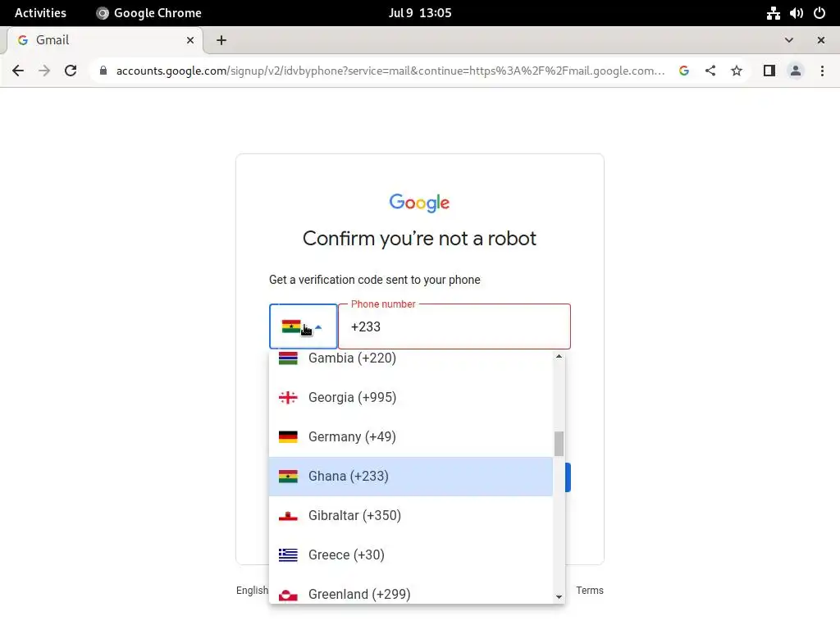Select Ghana (+233) option
Screen dimensions: 840x630
coord(411,477)
